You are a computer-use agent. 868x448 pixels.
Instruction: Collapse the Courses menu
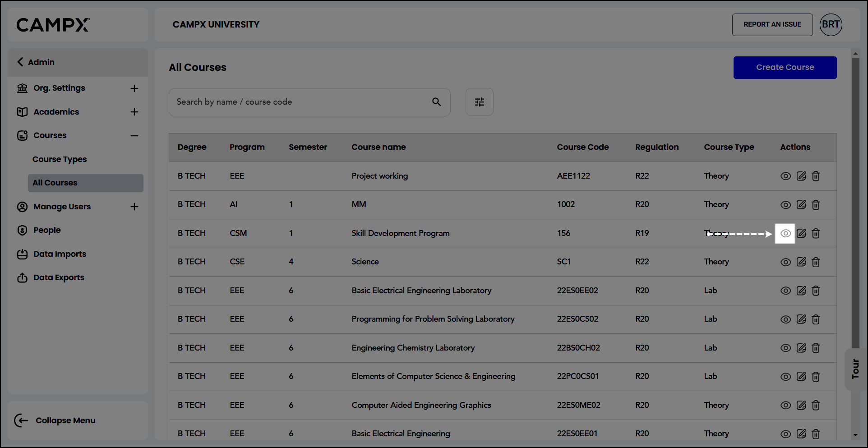click(134, 136)
